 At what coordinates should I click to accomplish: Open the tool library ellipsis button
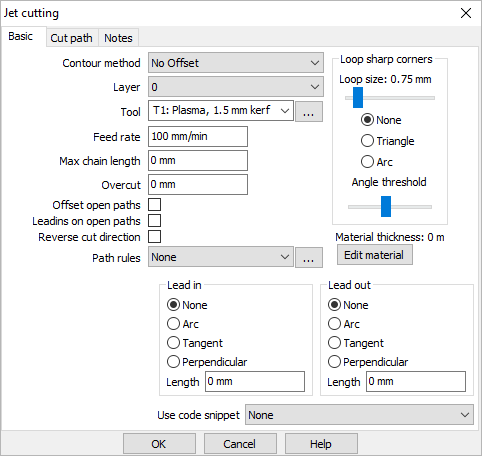(x=309, y=112)
